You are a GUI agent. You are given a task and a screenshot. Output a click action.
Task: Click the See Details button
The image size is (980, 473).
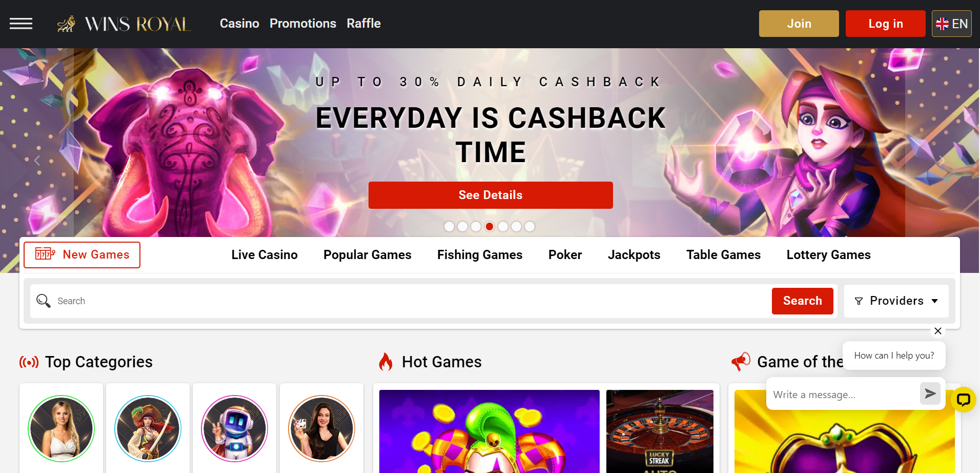491,195
